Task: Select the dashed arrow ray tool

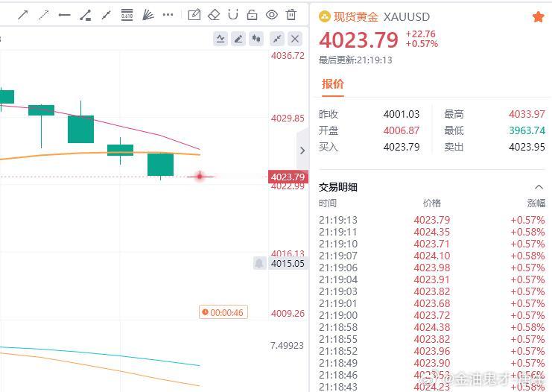Action: tap(44, 15)
